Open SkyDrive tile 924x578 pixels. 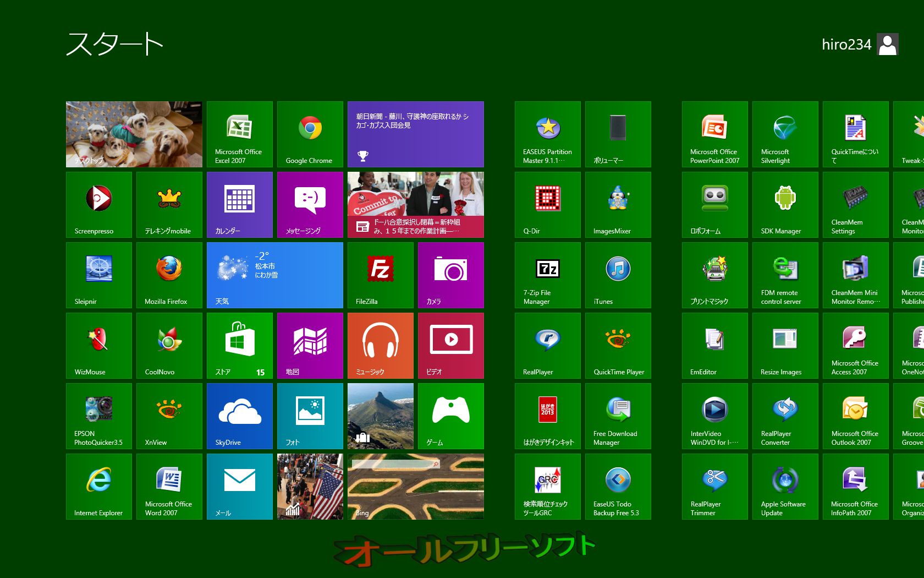pyautogui.click(x=240, y=416)
